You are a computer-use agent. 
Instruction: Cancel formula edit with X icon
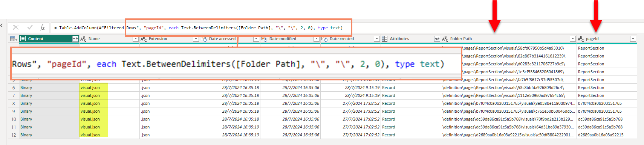pos(15,27)
